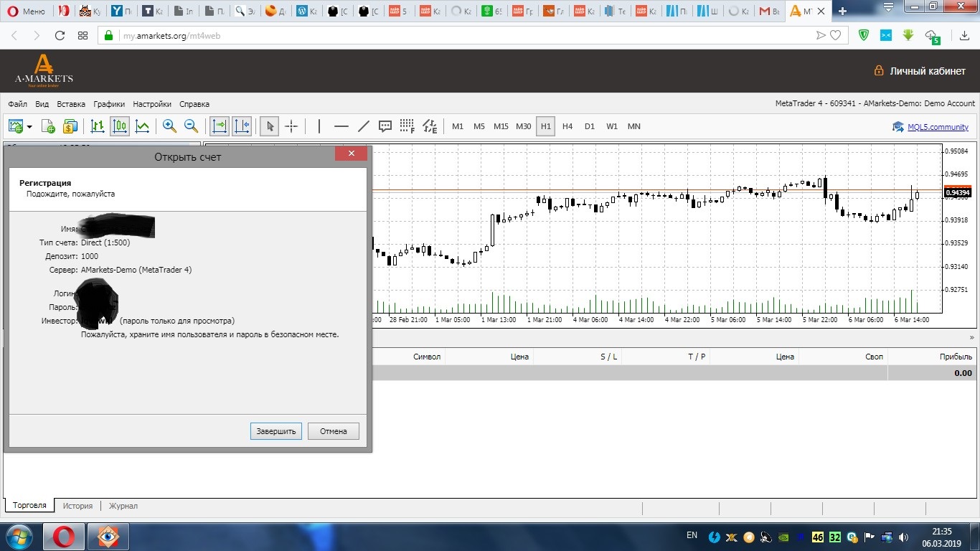Click the New Order dollar icon
The image size is (980, 551).
(x=70, y=126)
